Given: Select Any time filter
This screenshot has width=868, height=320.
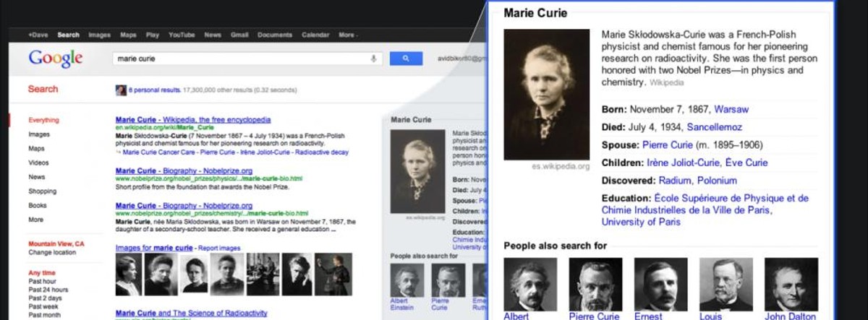Looking at the screenshot, I should 42,273.
